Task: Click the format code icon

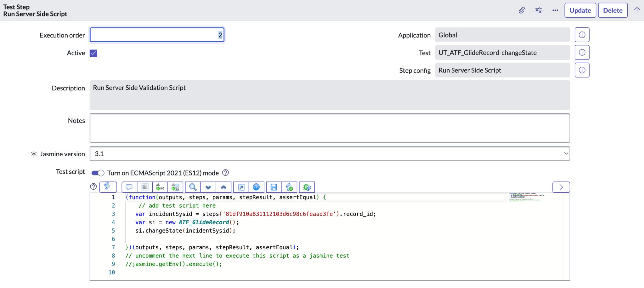Action: (145, 187)
